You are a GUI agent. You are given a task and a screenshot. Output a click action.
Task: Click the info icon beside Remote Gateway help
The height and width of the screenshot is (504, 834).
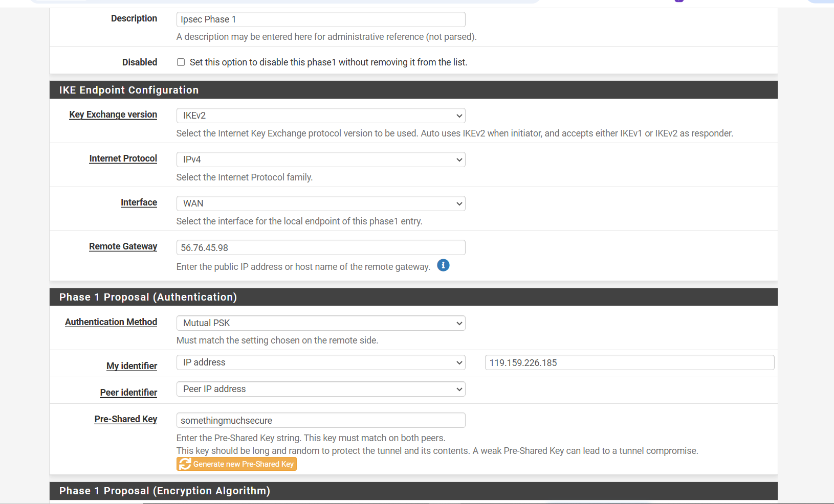click(x=443, y=265)
